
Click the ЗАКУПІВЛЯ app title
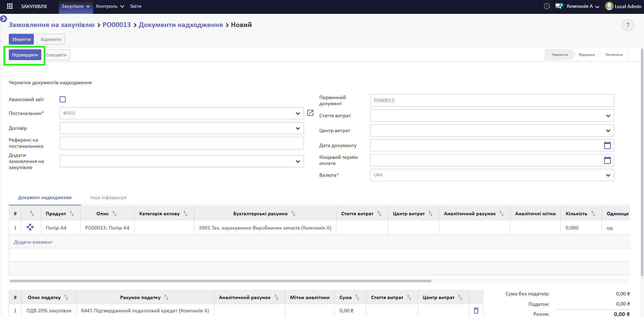pyautogui.click(x=34, y=6)
